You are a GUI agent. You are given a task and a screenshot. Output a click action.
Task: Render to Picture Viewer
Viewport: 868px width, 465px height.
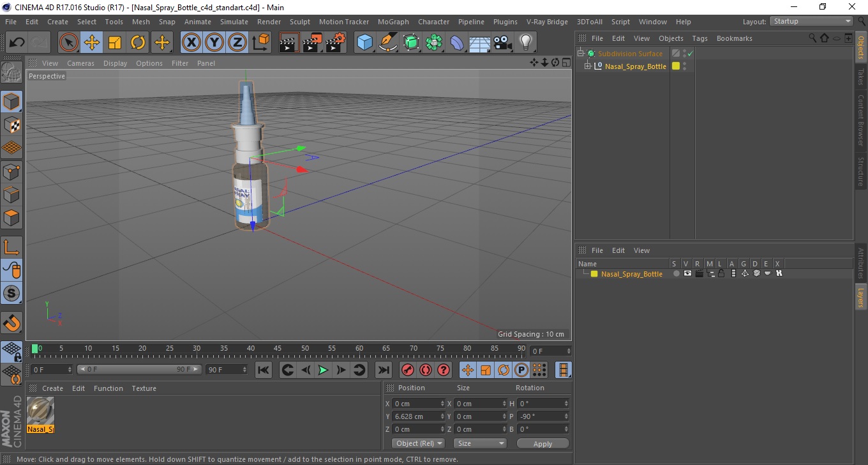313,43
